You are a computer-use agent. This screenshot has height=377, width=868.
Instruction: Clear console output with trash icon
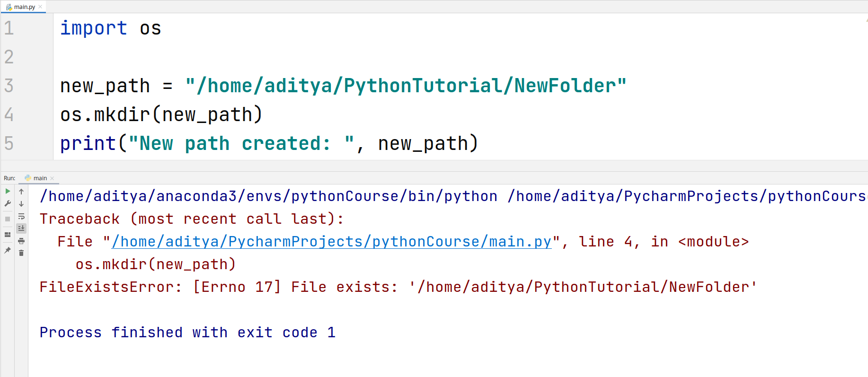(21, 253)
